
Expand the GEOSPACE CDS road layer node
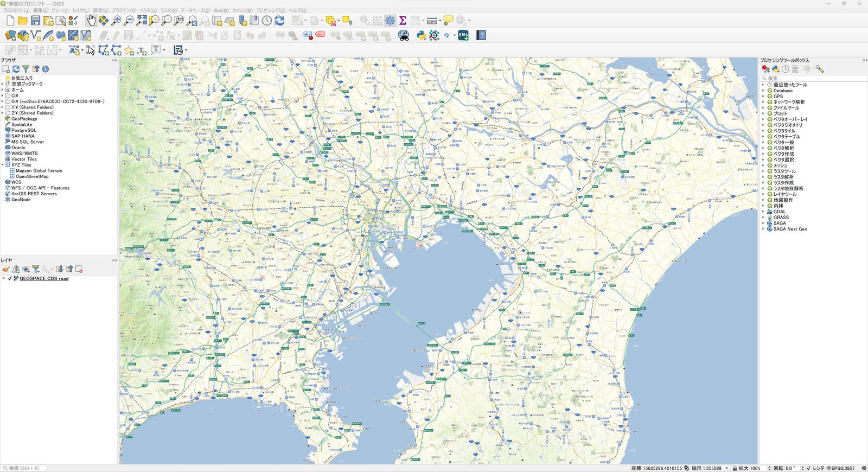coord(3,278)
